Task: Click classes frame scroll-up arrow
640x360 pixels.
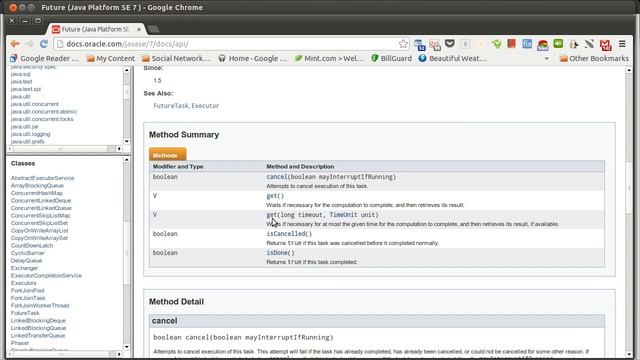Action: pos(127,160)
